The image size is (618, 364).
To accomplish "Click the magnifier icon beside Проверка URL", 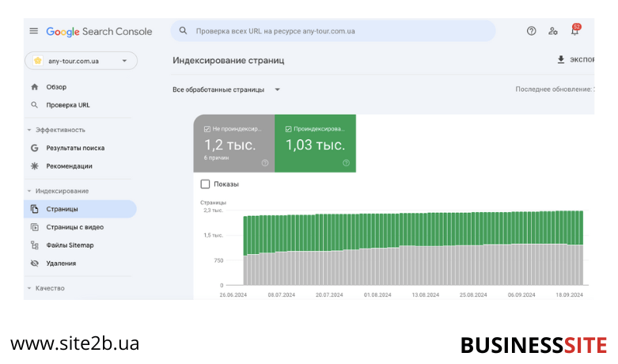I will 35,104.
